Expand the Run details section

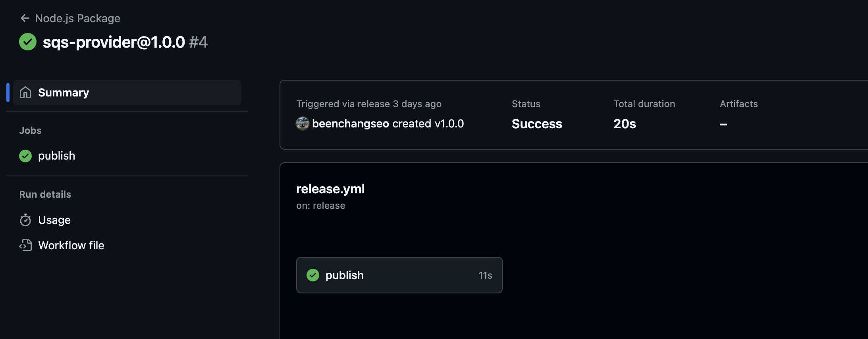point(45,194)
